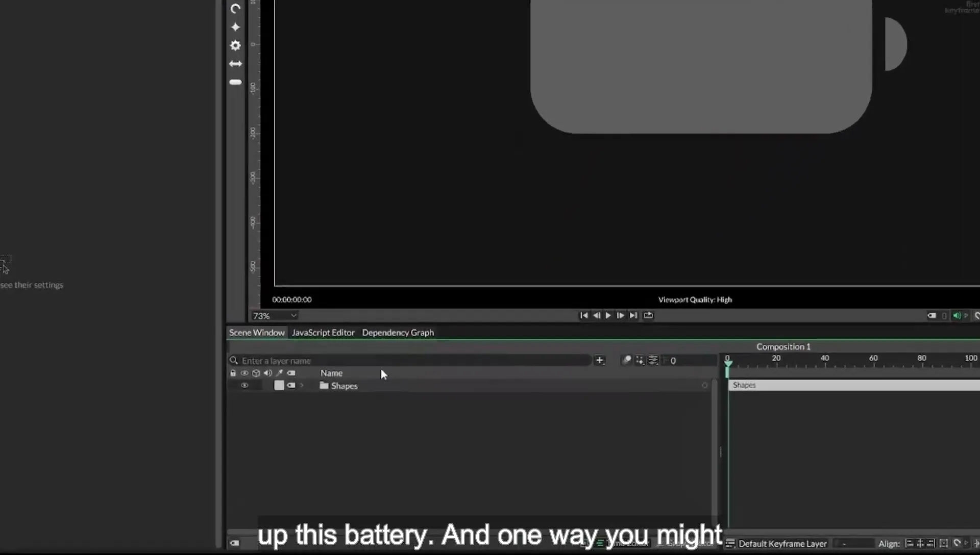Click the Shapes layer colour swatch
Image resolution: width=980 pixels, height=555 pixels.
coord(279,386)
